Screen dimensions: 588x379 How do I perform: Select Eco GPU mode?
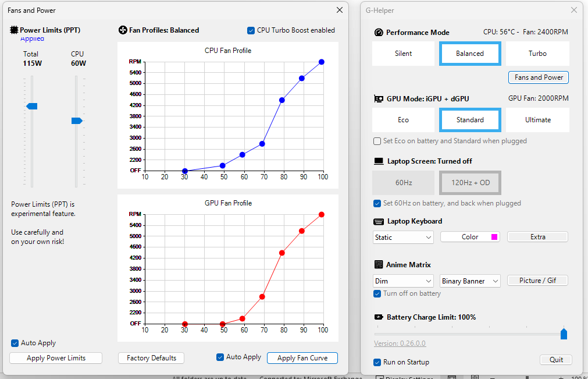tap(403, 120)
